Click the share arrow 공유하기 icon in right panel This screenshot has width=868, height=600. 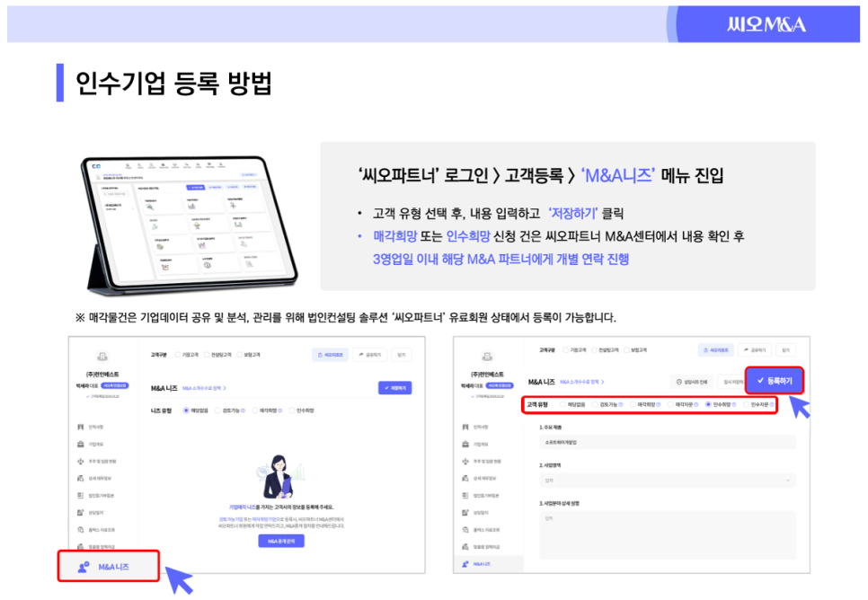pos(746,349)
